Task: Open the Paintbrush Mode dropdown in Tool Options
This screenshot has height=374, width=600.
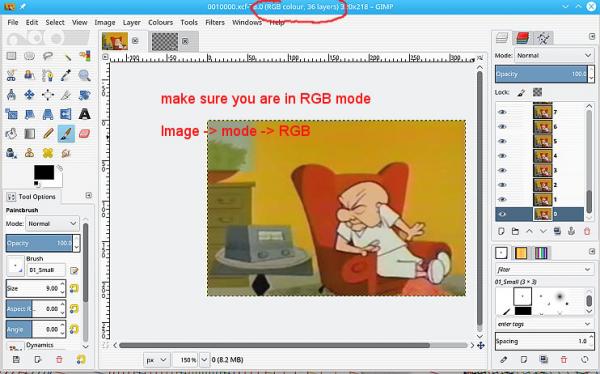Action: click(x=52, y=223)
